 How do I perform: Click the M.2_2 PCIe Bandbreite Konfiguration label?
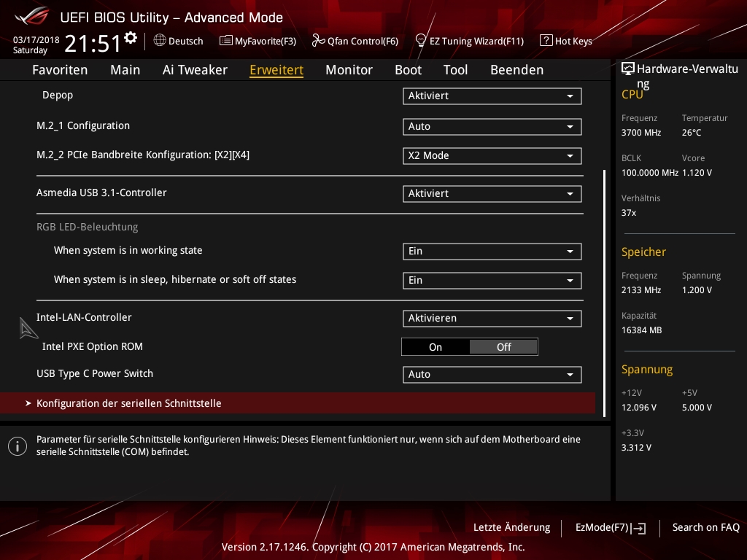143,155
